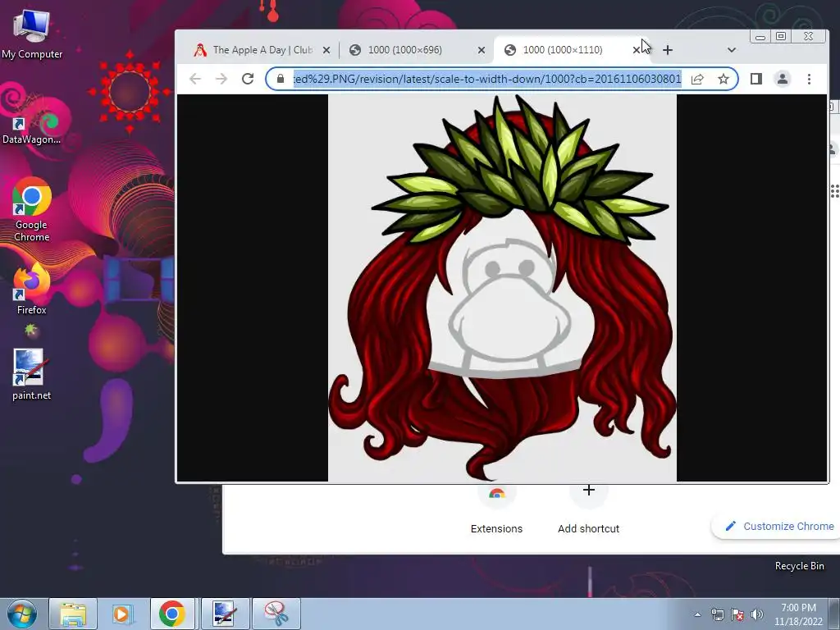Open network status tray icon

717,614
